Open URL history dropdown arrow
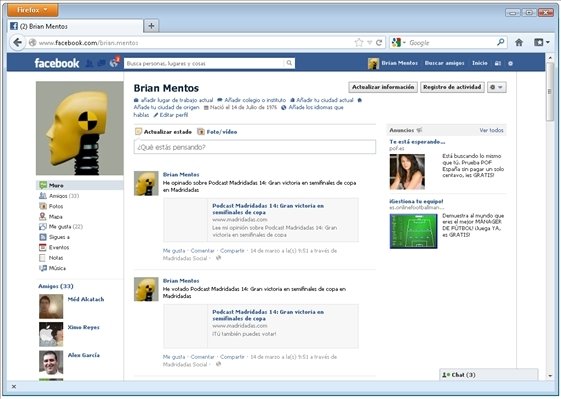561x399 pixels. [x=370, y=43]
